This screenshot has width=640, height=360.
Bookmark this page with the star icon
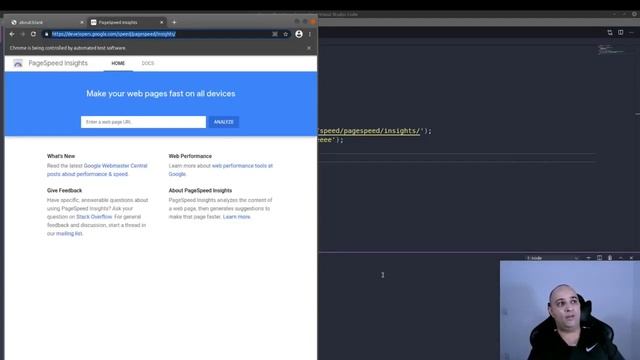click(286, 34)
